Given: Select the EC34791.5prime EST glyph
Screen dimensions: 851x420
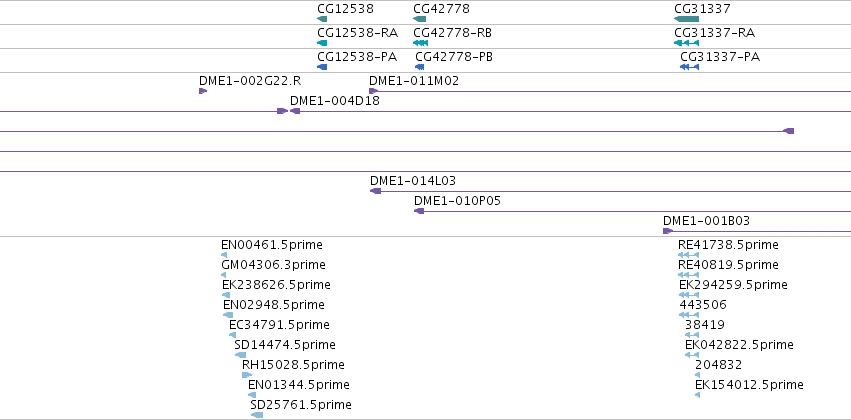Looking at the screenshot, I should (232, 335).
